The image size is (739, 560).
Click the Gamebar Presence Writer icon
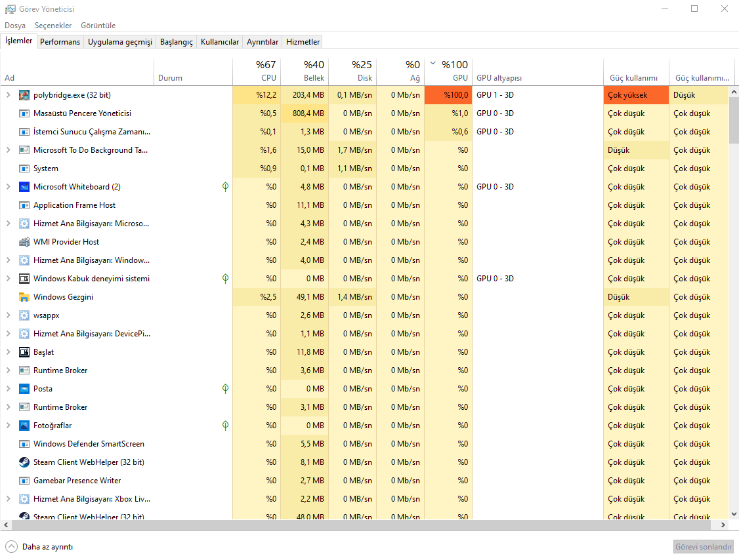24,481
